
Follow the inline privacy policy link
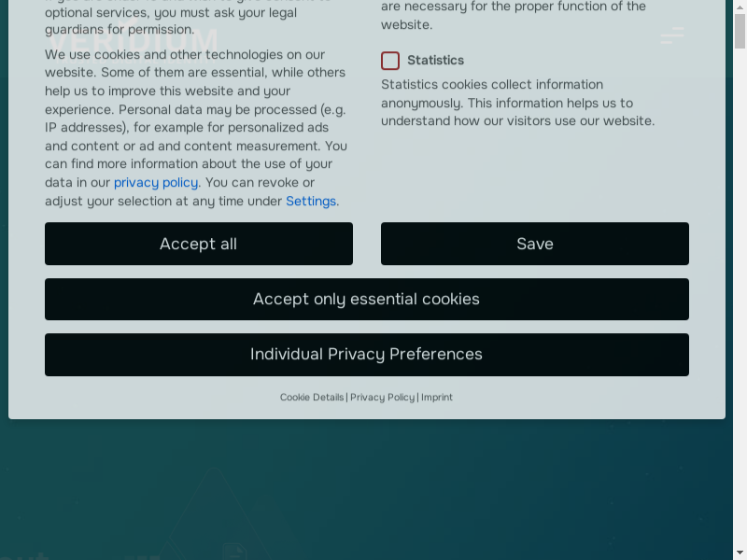(x=156, y=183)
